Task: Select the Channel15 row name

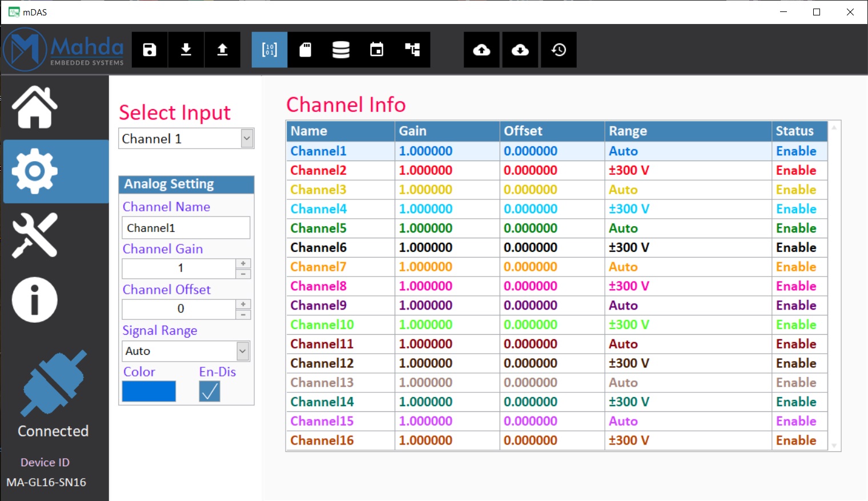Action: [322, 421]
